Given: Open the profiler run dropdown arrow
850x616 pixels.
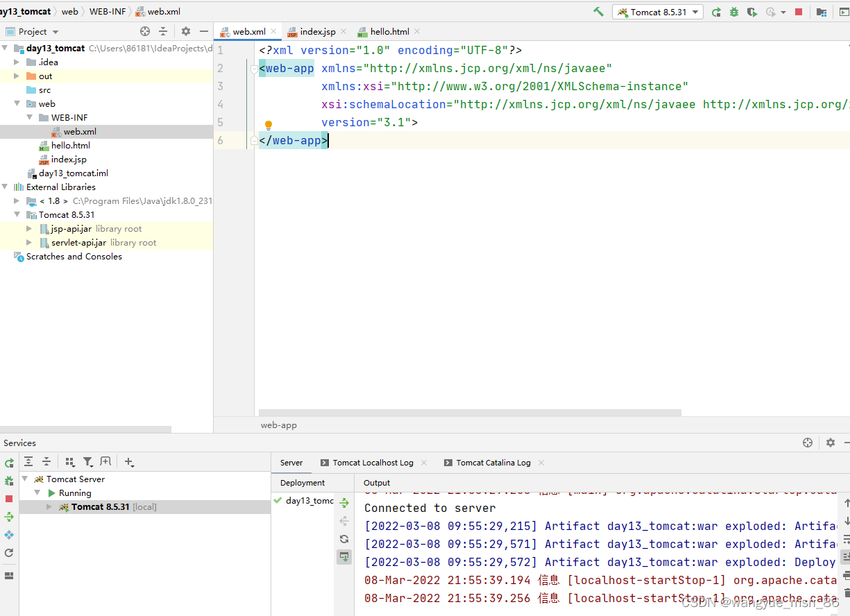Looking at the screenshot, I should (783, 12).
